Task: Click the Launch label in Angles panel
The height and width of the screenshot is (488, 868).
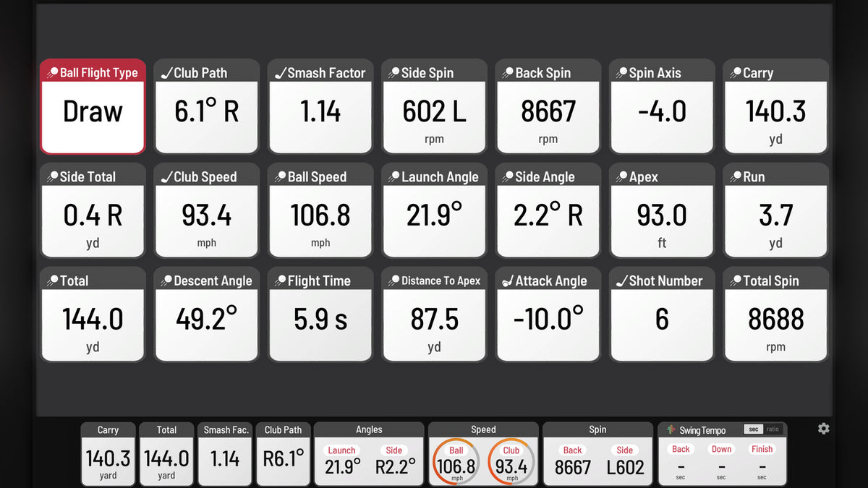Action: [x=341, y=450]
